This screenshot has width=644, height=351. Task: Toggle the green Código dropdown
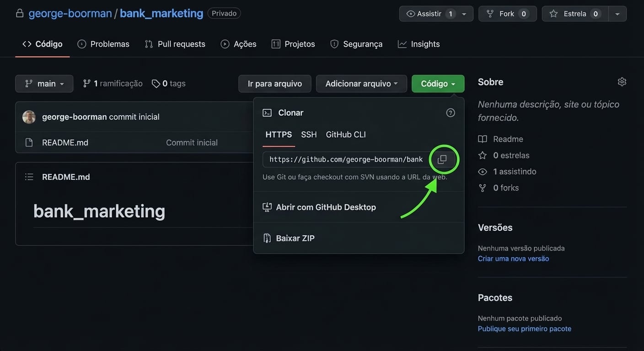[438, 84]
